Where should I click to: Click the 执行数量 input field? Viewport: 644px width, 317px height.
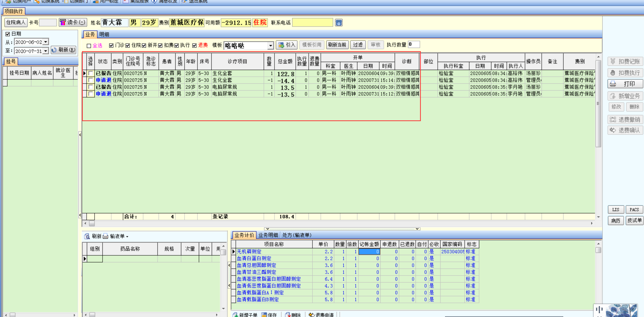tap(414, 45)
